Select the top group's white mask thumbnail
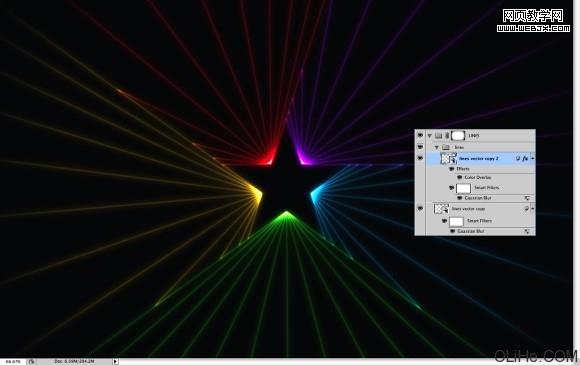580x365 pixels. pyautogui.click(x=458, y=135)
